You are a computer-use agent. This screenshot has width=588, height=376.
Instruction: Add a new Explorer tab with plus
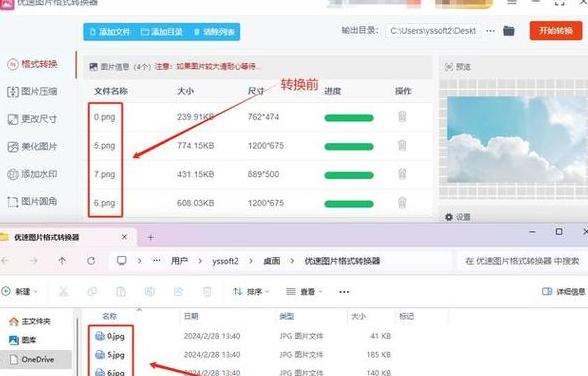[150, 237]
